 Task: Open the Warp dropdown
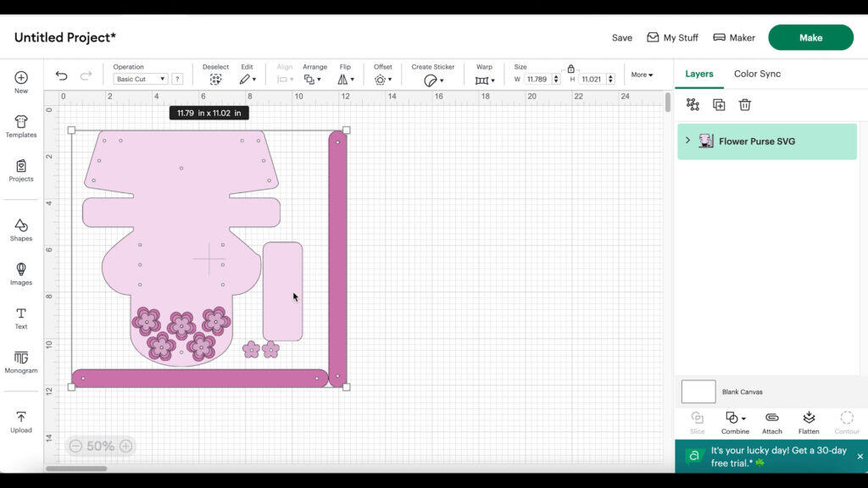(x=484, y=80)
